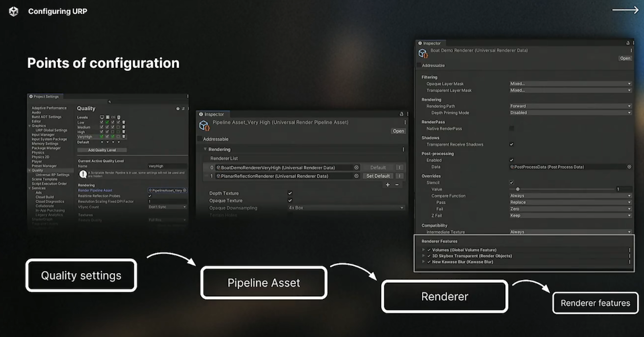644x337 pixels.
Task: Click Resolution Scaling Fixed DPI Factor field
Action: click(167, 202)
